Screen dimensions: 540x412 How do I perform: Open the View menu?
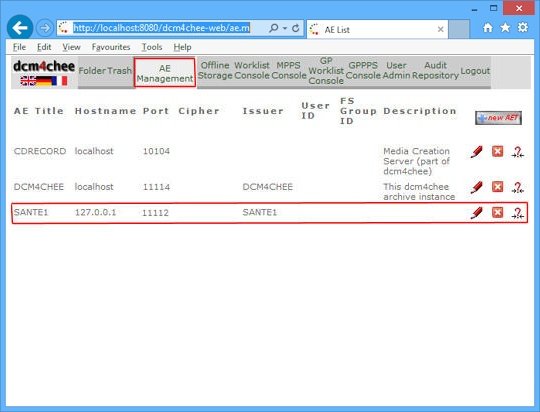coord(71,47)
